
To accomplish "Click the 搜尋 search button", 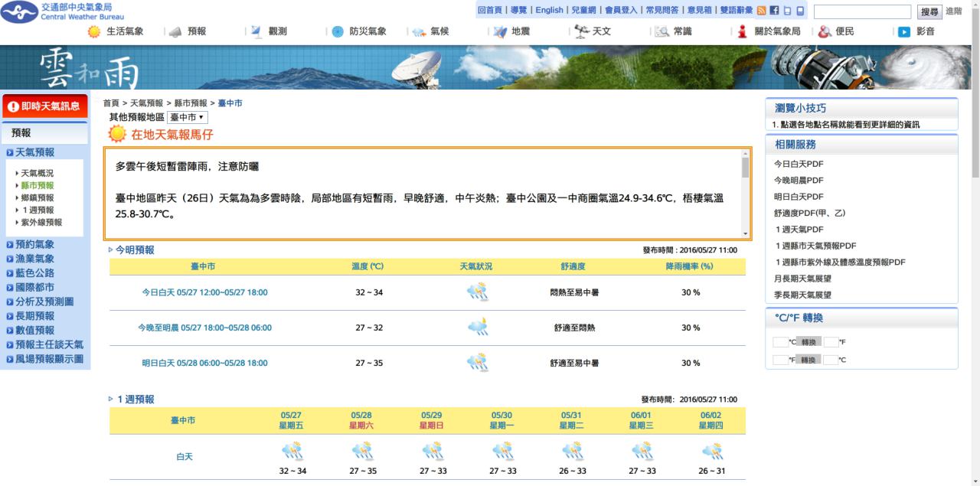I will [x=929, y=11].
